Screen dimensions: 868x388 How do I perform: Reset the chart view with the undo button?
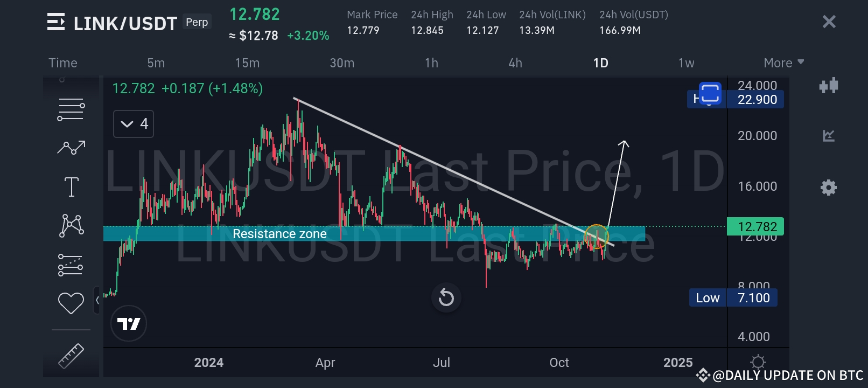tap(446, 297)
